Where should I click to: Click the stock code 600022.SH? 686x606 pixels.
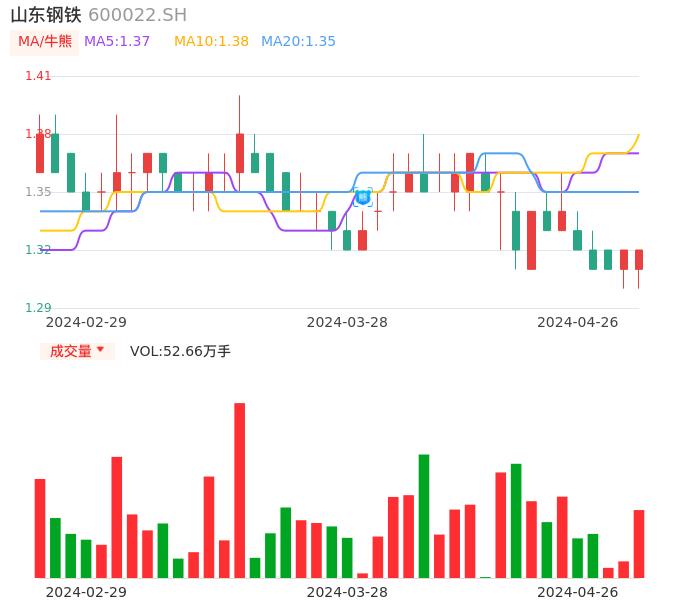137,15
